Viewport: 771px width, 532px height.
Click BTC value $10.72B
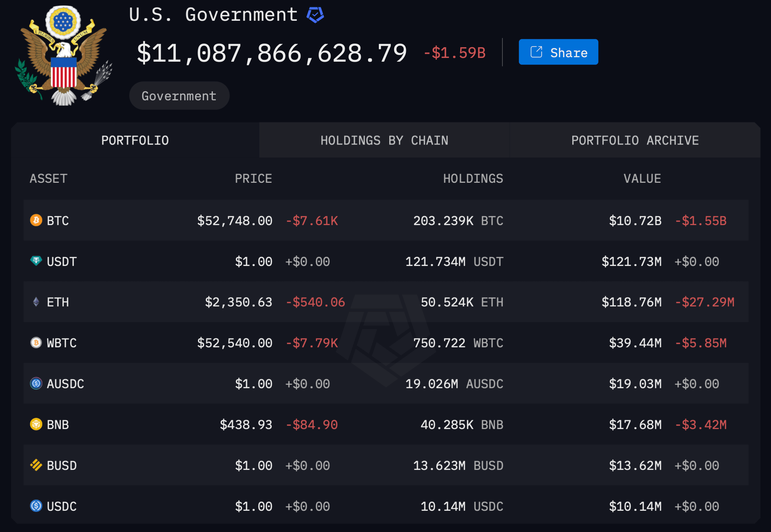635,221
